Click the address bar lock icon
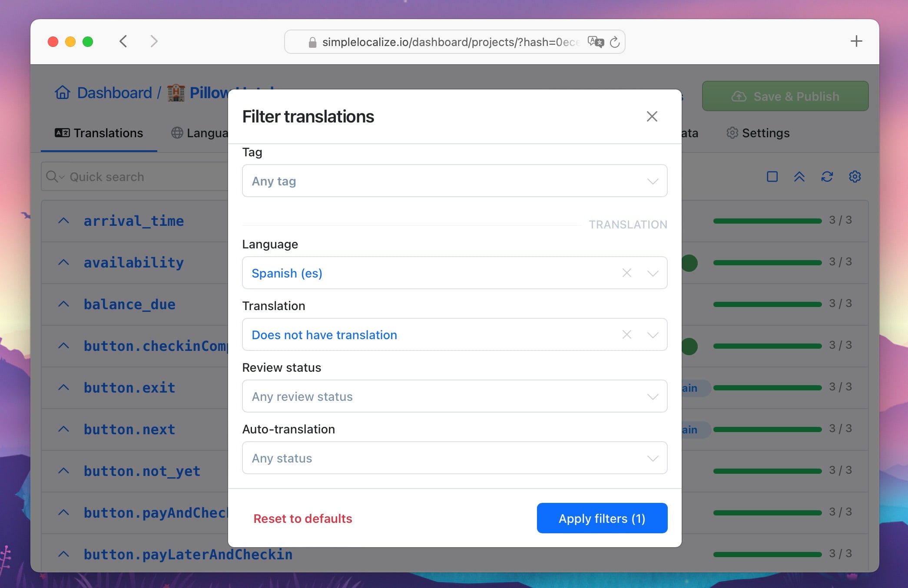The image size is (908, 588). [x=312, y=42]
